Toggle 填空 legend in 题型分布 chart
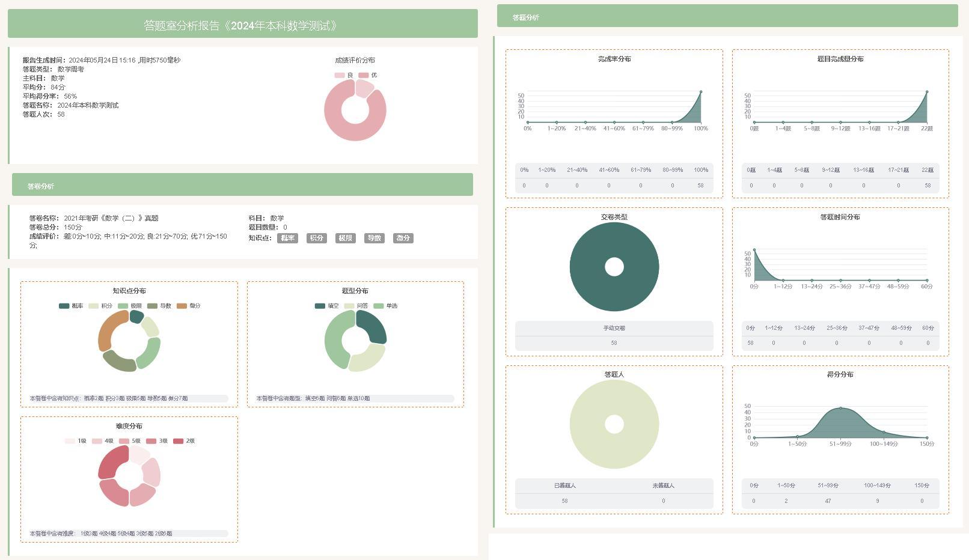This screenshot has width=969, height=560. pyautogui.click(x=326, y=306)
